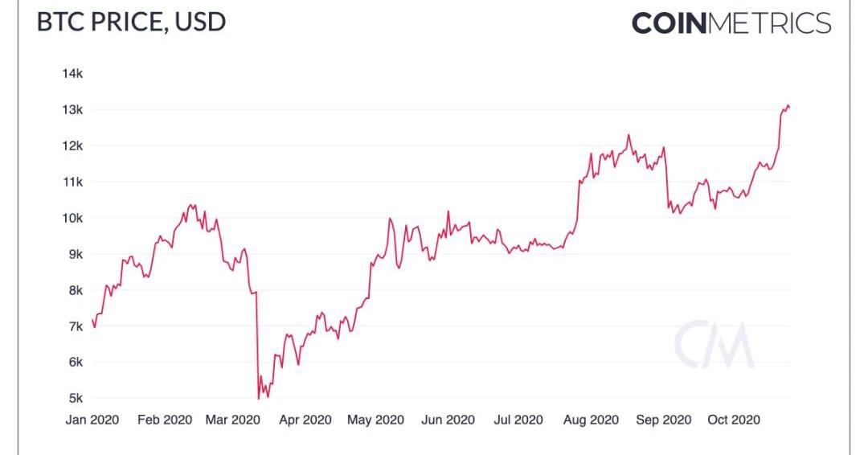Select Mar 2020 on the time axis
The width and height of the screenshot is (868, 455).
click(233, 420)
